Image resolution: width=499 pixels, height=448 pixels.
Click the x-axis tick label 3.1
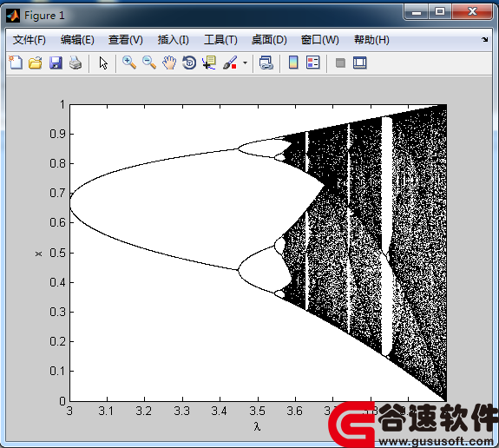coord(106,411)
